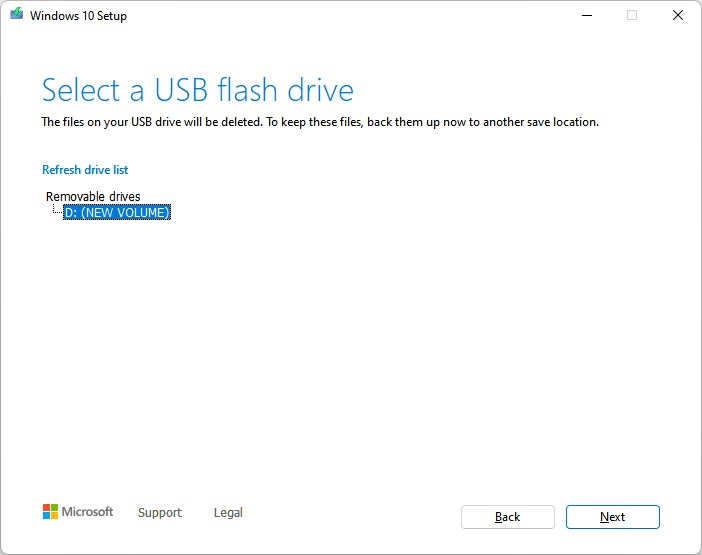This screenshot has width=702, height=555.
Task: Click the "Windows 10 Setup" title text
Action: tap(78, 16)
